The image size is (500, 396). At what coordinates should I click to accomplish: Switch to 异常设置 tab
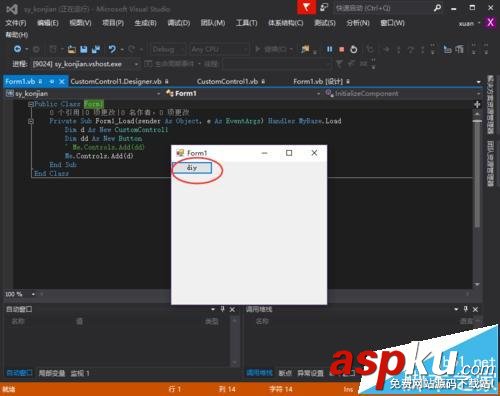click(310, 373)
